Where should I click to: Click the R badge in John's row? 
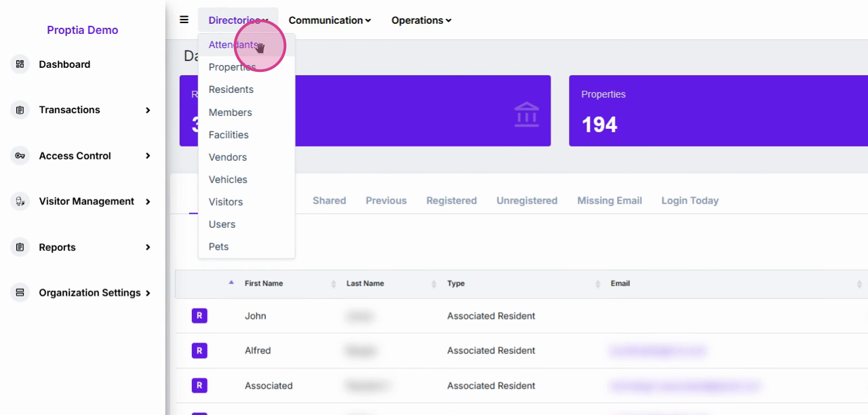(199, 315)
